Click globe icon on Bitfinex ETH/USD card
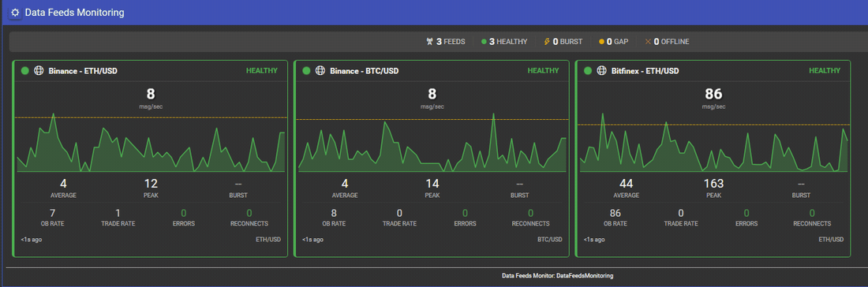This screenshot has width=868, height=287. (x=601, y=71)
